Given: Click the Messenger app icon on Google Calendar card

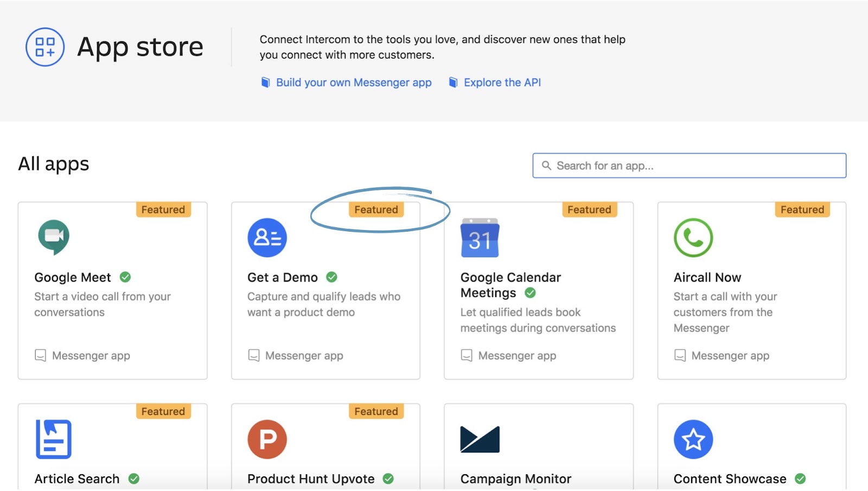Looking at the screenshot, I should [467, 355].
